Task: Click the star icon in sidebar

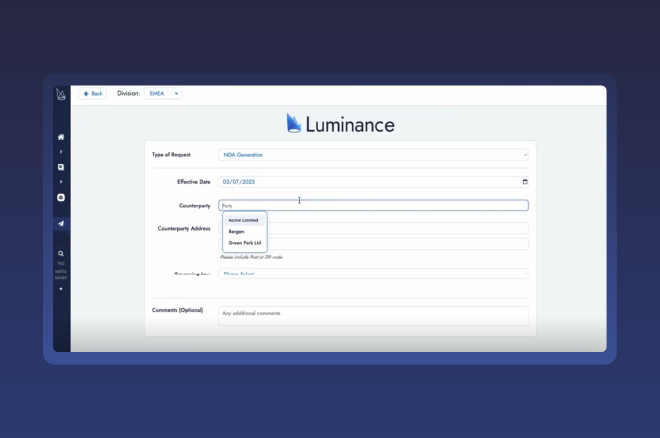Action: [x=61, y=289]
